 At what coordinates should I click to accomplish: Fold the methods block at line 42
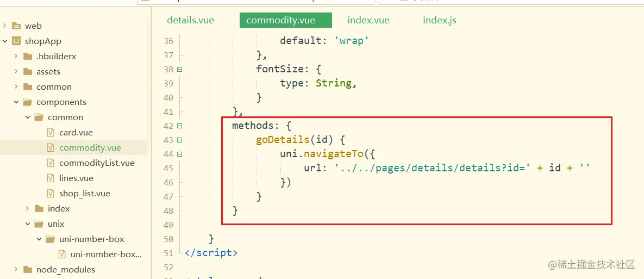coord(179,126)
